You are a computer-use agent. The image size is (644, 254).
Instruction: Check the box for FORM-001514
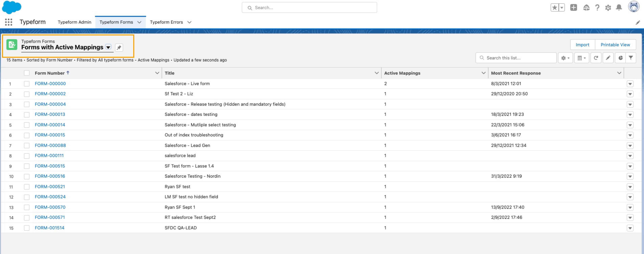[27, 228]
